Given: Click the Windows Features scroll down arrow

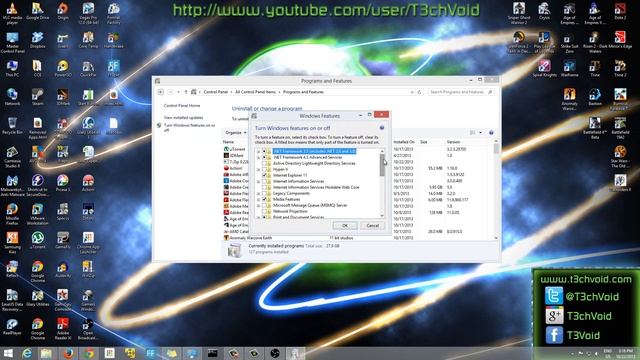Looking at the screenshot, I should [382, 216].
